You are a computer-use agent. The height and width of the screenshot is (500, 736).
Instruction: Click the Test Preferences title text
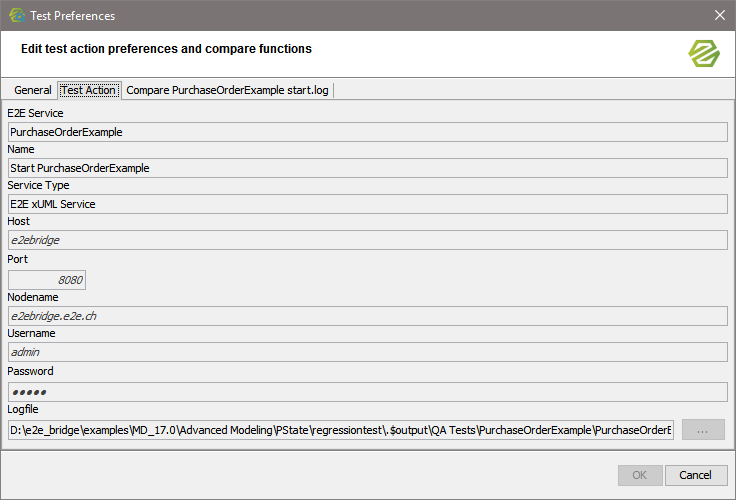point(73,16)
